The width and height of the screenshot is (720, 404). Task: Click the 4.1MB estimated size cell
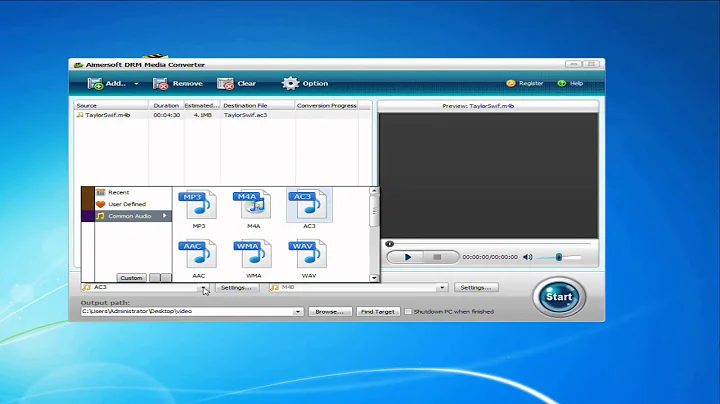click(202, 115)
